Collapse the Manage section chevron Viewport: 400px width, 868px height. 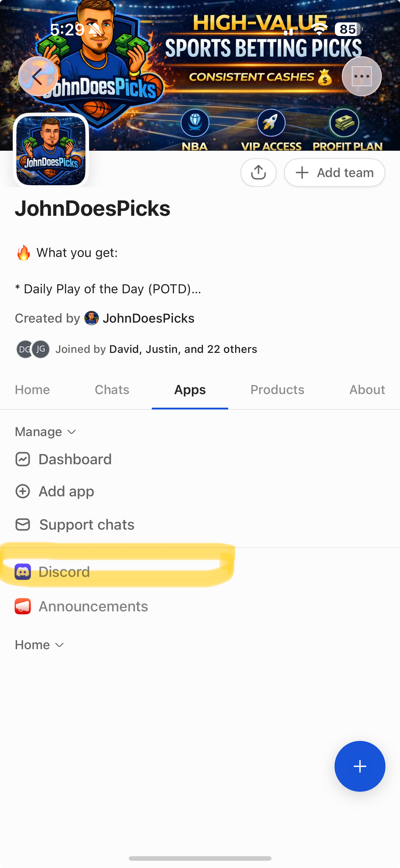click(x=72, y=432)
